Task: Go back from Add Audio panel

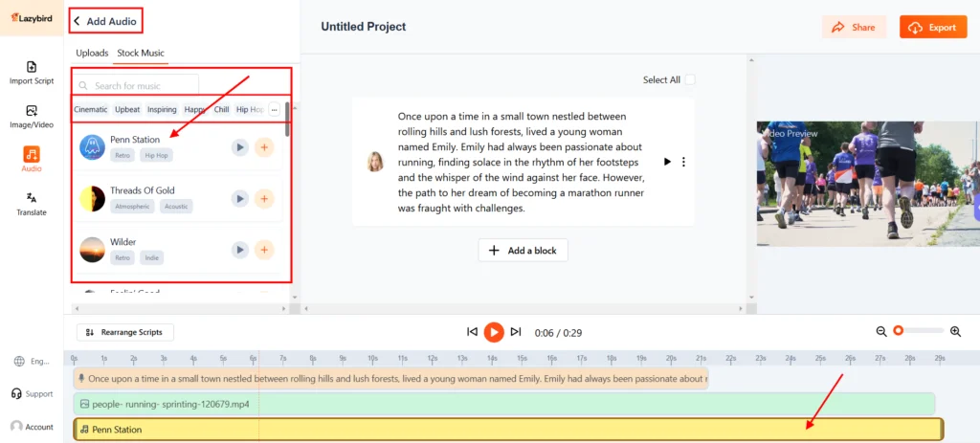Action: (78, 21)
